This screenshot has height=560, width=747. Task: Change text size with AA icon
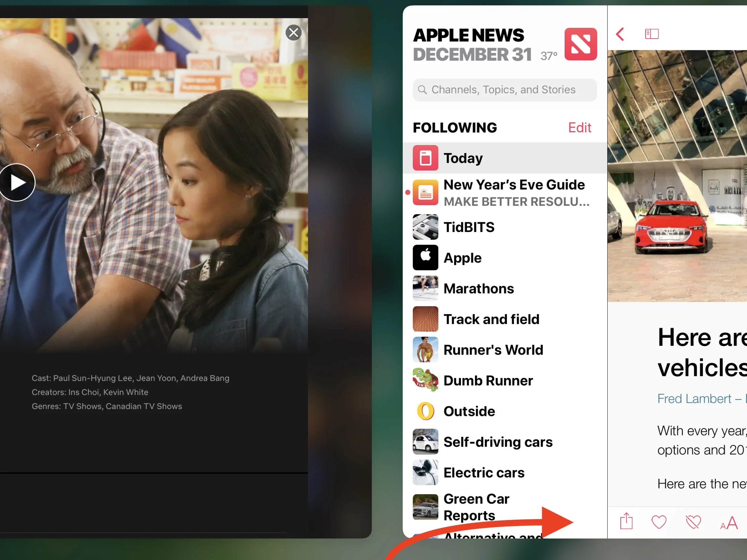pyautogui.click(x=729, y=523)
